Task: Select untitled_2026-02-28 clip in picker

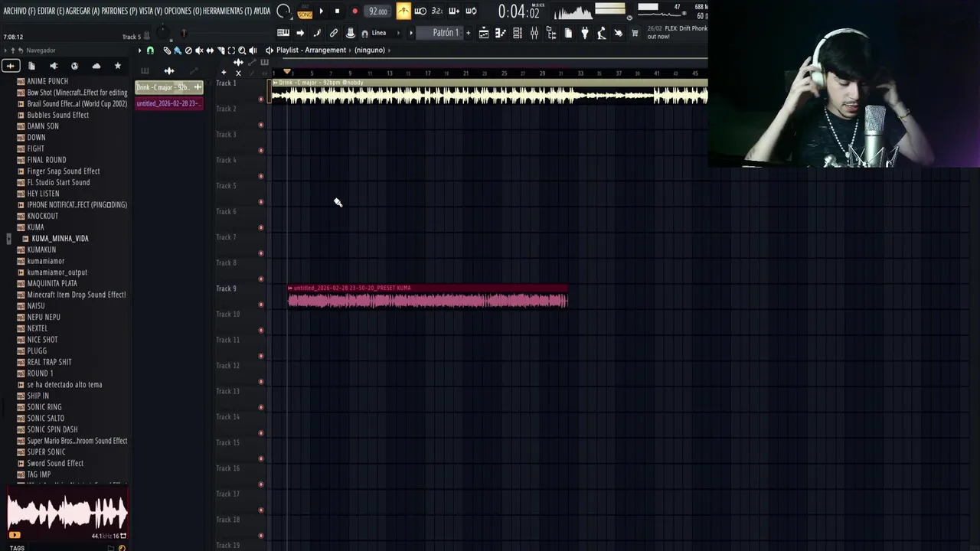Action: (169, 103)
